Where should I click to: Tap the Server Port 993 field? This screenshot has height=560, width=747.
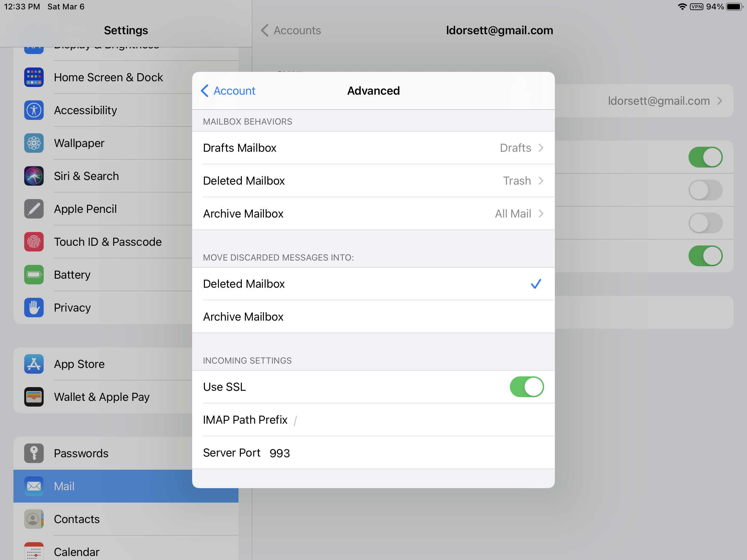coord(279,453)
